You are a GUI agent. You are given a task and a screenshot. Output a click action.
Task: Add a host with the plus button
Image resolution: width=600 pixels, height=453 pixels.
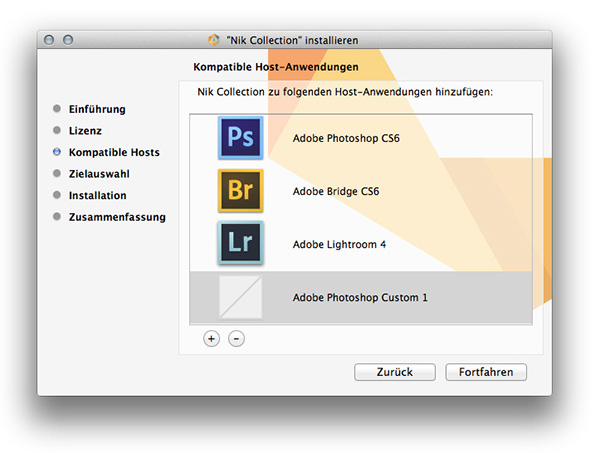point(211,339)
